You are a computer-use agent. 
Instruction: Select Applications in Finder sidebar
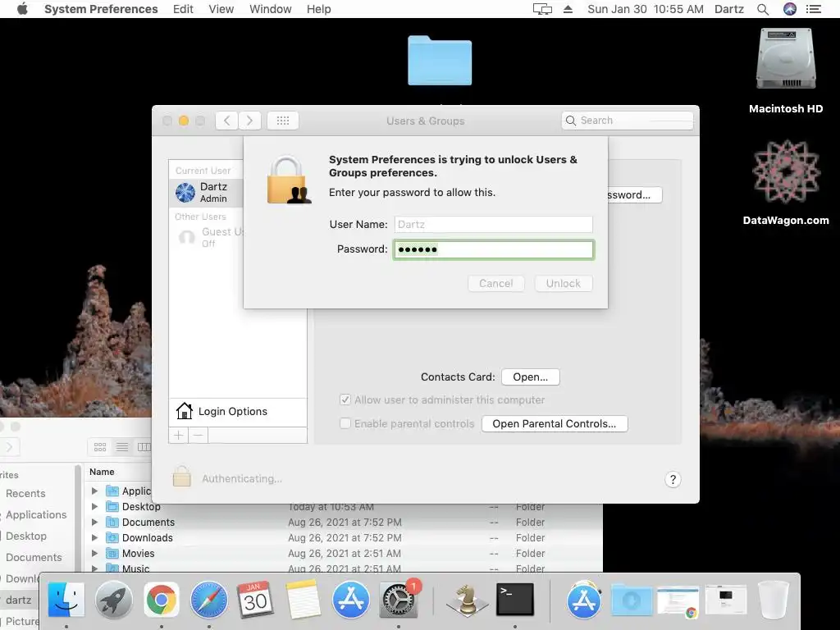point(36,515)
